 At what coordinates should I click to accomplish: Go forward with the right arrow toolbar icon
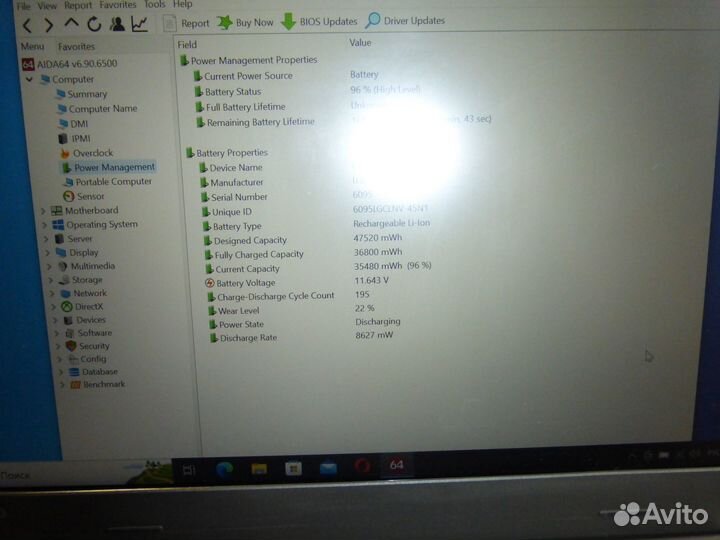49,25
